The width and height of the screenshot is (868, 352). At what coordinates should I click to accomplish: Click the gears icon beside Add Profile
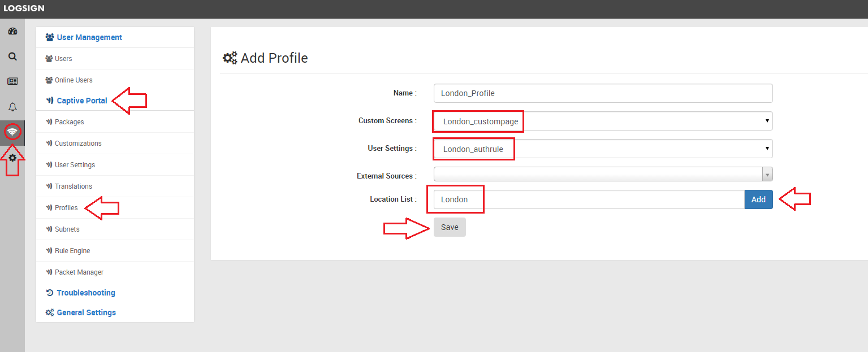pyautogui.click(x=230, y=58)
